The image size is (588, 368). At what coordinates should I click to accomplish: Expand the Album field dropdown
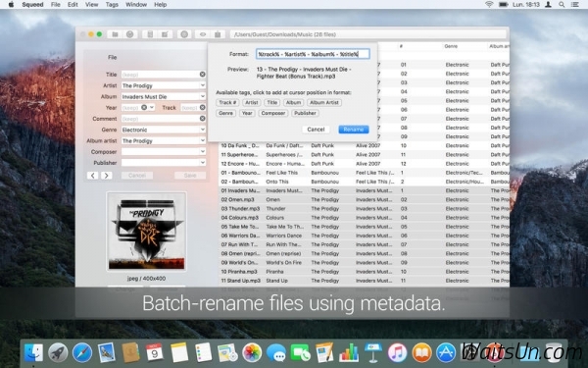click(x=203, y=96)
